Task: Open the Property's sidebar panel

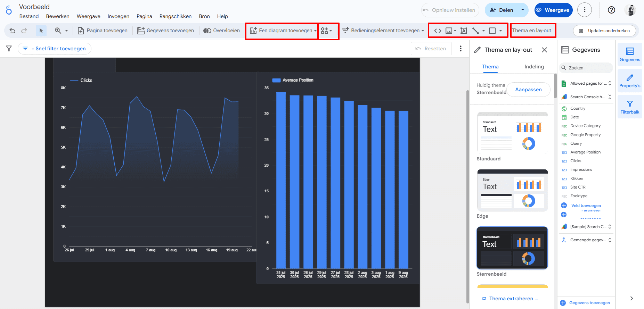Action: 630,81
